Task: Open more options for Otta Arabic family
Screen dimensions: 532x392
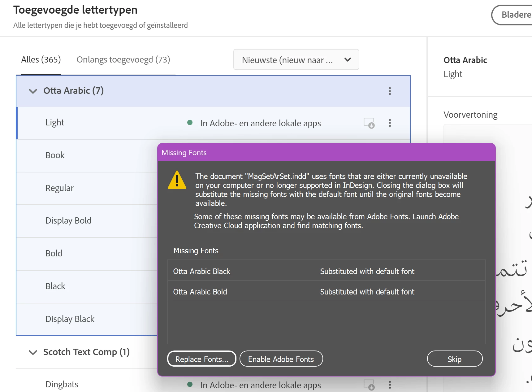Action: click(390, 91)
